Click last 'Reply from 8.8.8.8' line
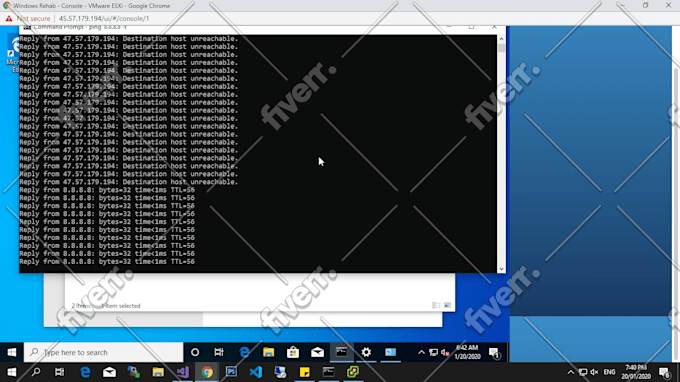The height and width of the screenshot is (382, 680). tap(107, 261)
